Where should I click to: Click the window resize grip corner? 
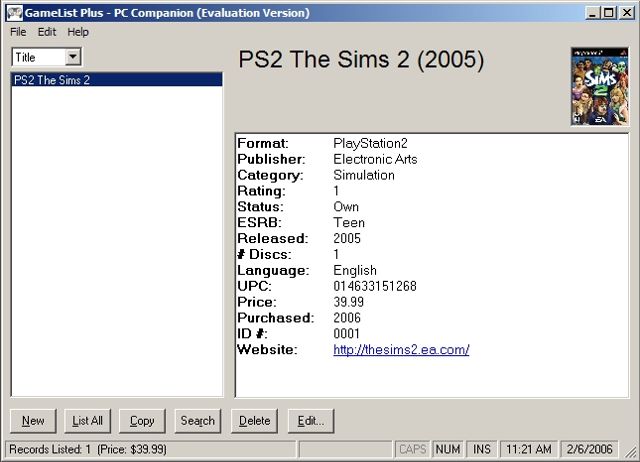pos(630,452)
